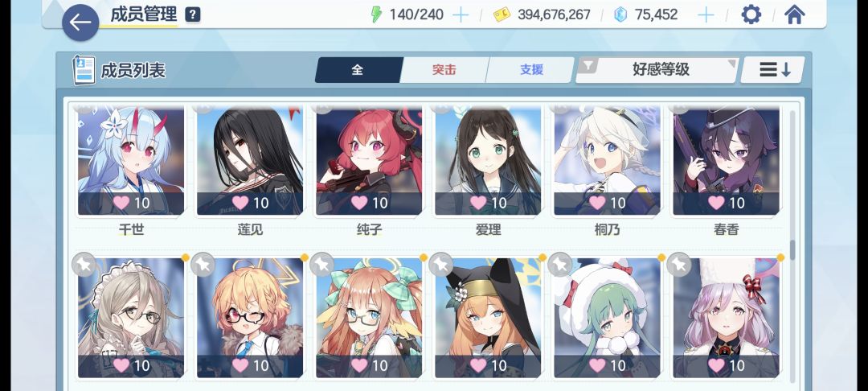Add energy with plus next to 140/240
Screen dimensions: 868x391
coord(461,15)
